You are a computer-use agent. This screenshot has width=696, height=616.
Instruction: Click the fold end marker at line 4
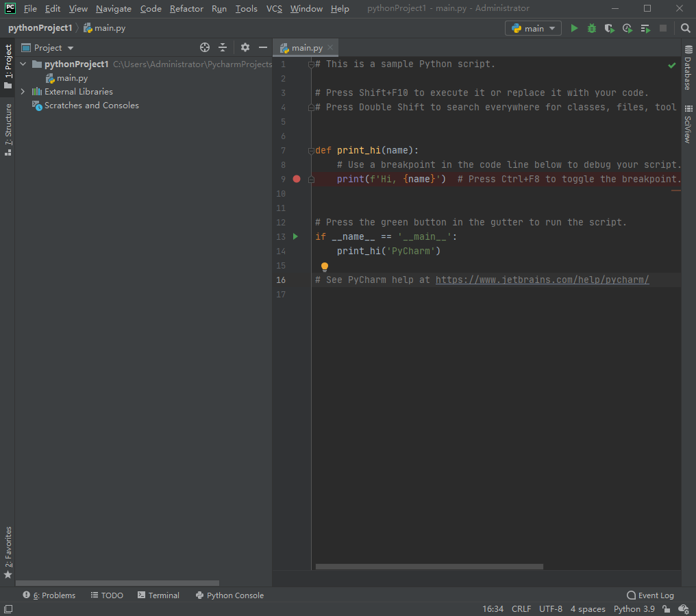pos(311,108)
